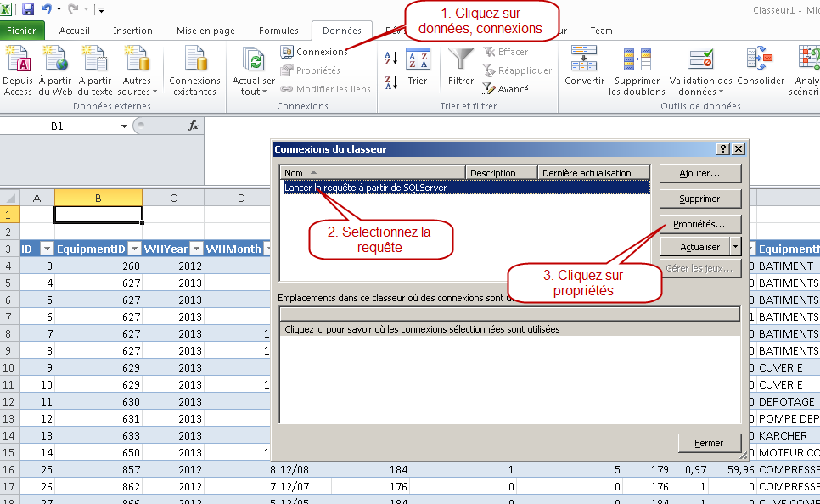
Task: Open Connexions in the ribbon
Action: pos(314,52)
